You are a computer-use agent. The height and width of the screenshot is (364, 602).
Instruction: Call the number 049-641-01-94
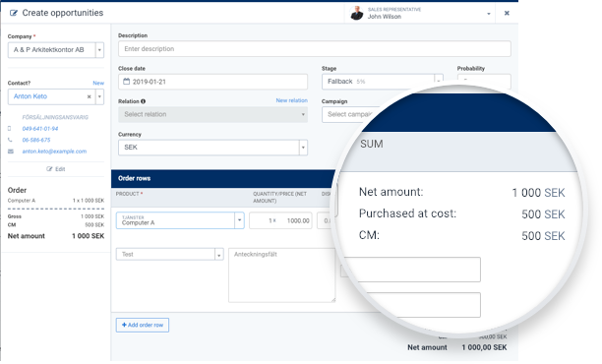[x=40, y=129]
